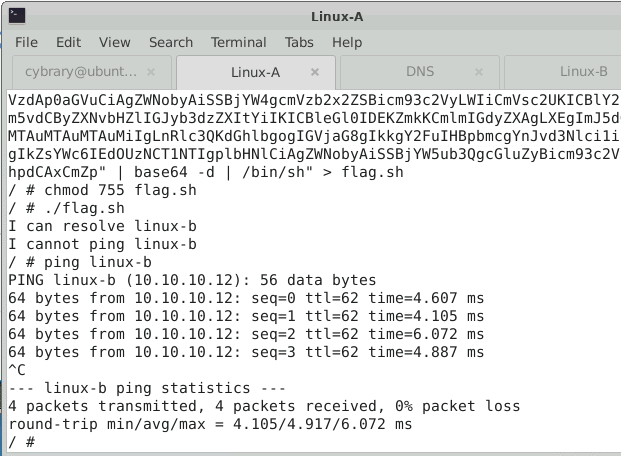Switch to the Linux-B tab
621x456 pixels.
tap(583, 72)
